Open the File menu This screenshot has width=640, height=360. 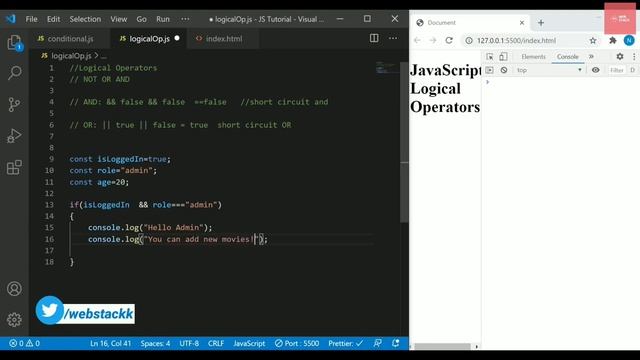[31, 19]
